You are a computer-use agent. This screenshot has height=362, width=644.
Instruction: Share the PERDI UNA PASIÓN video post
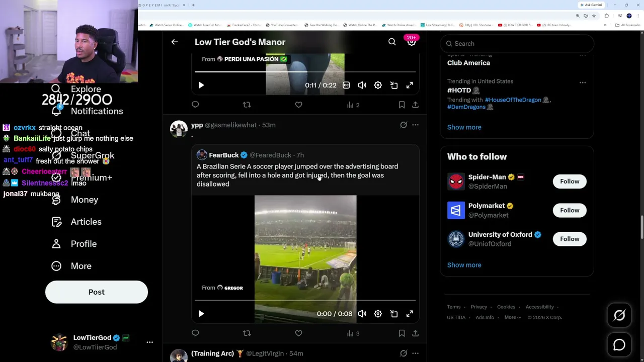(x=415, y=105)
